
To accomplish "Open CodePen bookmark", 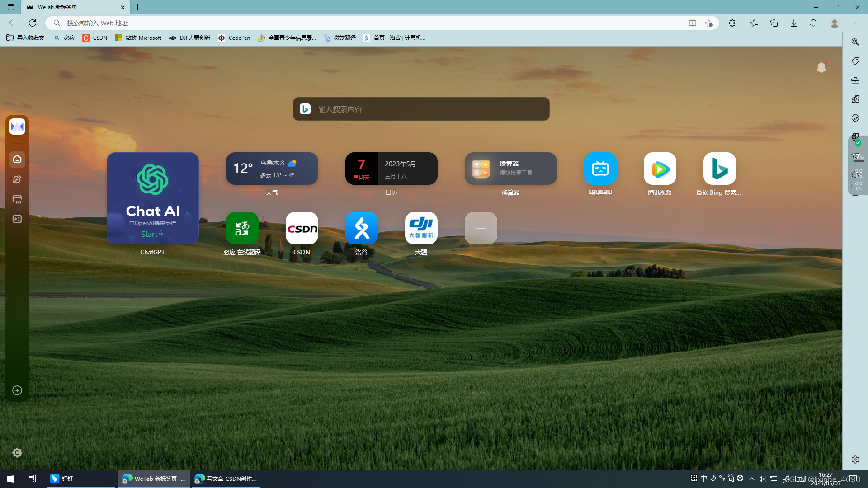I will (x=234, y=38).
